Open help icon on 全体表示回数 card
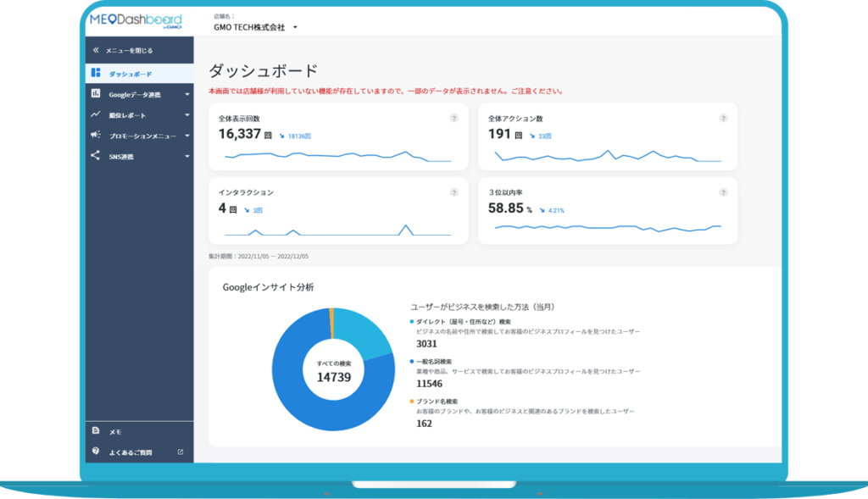This screenshot has height=499, width=868. click(x=454, y=119)
